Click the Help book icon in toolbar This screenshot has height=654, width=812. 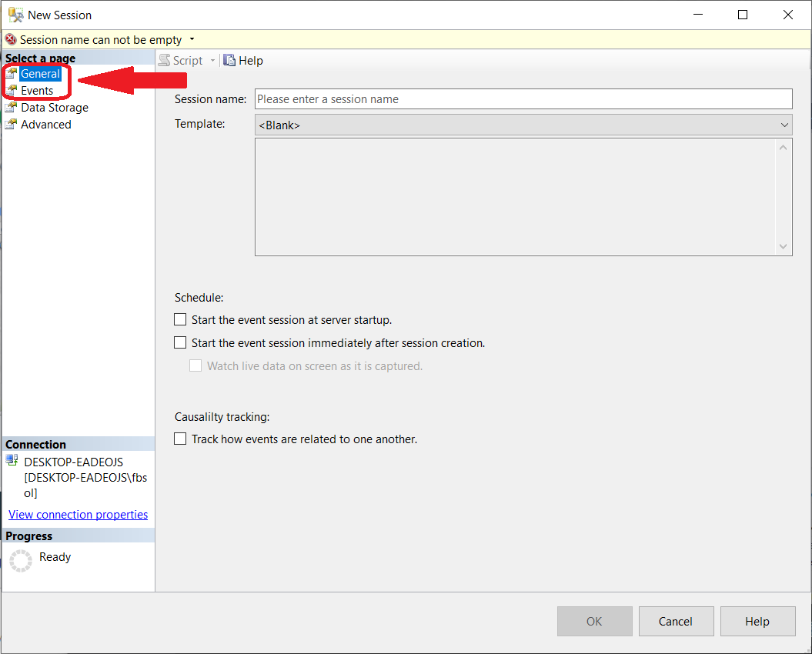point(229,61)
